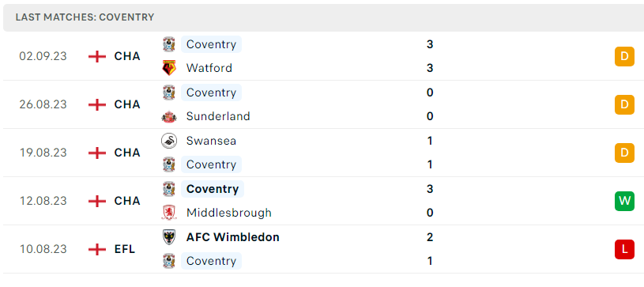Screen dimensions: 644x287
Task: Click the D badge for 02.09.23 match
Action: [624, 56]
